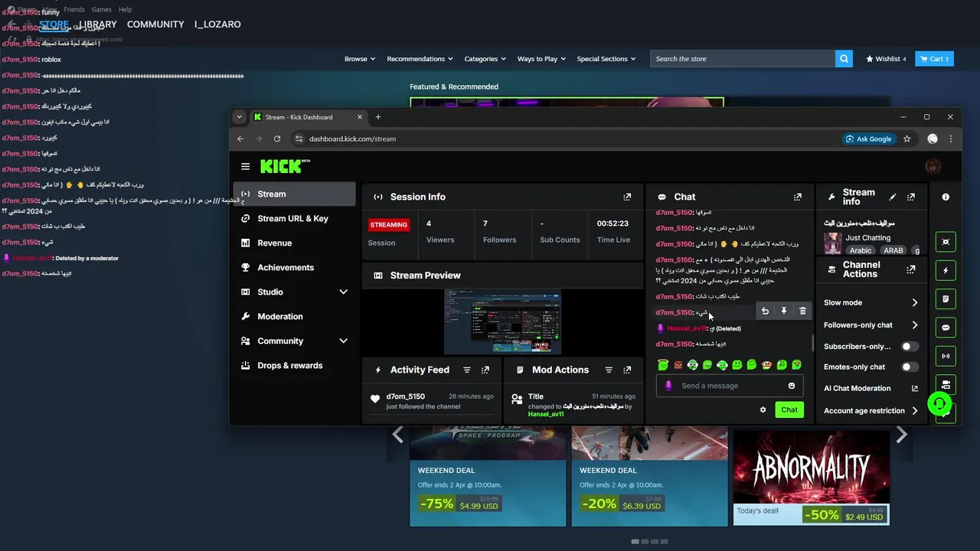Viewport: 980px width, 551px height.
Task: Switch to the Stream - Kick Dashboard tab
Action: click(308, 117)
